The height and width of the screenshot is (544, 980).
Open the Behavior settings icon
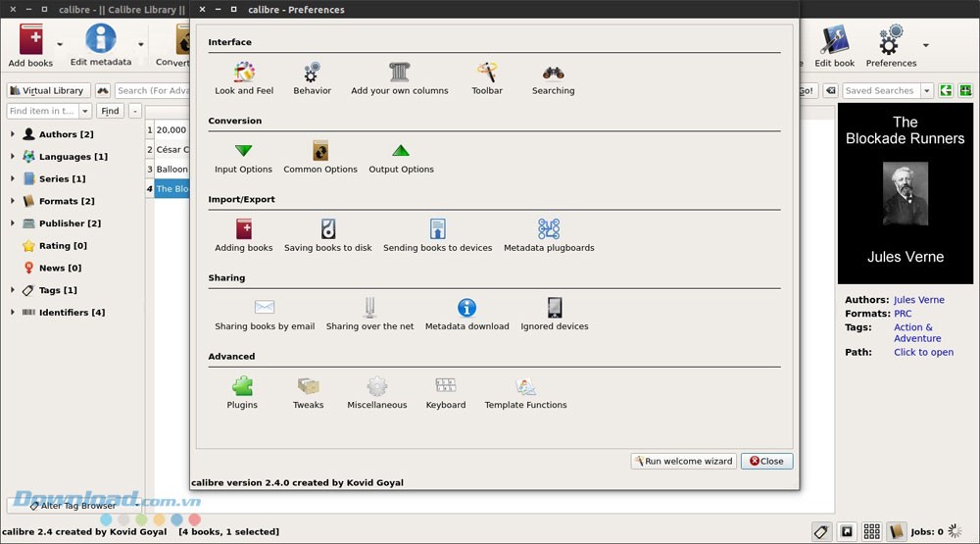(x=312, y=73)
